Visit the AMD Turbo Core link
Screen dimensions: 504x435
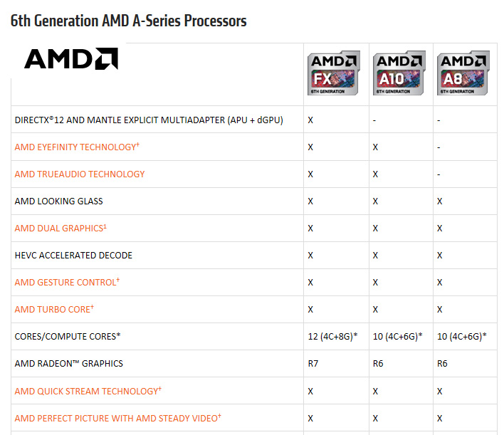coord(54,309)
